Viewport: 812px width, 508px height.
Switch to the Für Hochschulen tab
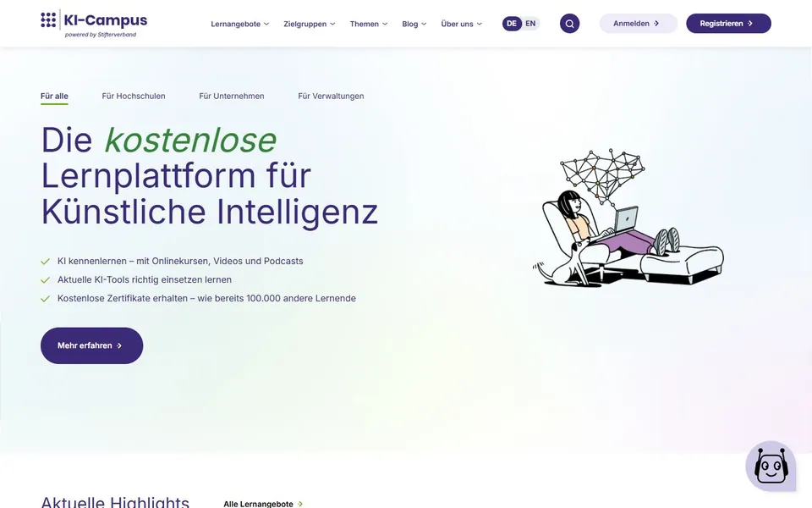(134, 96)
